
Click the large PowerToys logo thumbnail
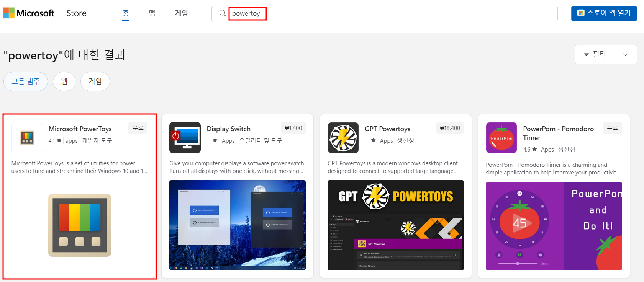point(80,225)
